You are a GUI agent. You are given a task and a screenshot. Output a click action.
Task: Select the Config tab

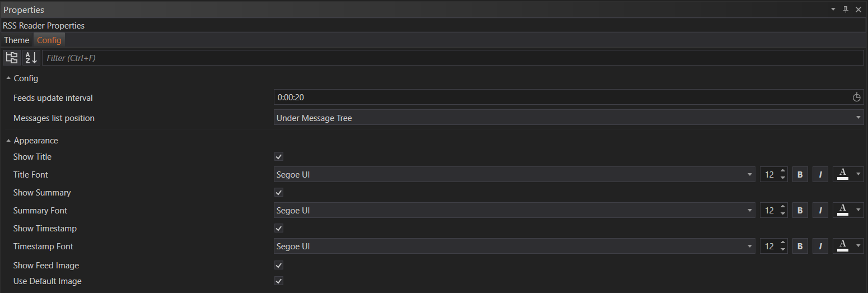[x=49, y=40]
